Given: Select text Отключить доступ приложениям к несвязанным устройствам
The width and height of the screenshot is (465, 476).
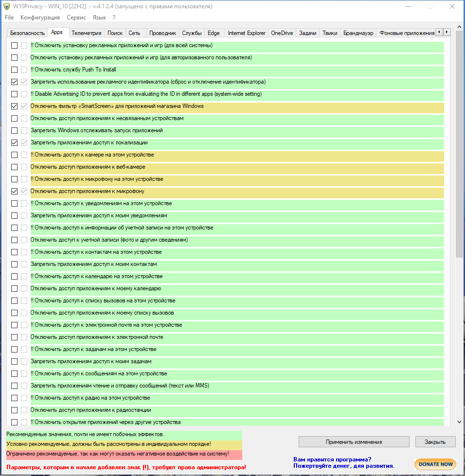Looking at the screenshot, I should 107,119.
